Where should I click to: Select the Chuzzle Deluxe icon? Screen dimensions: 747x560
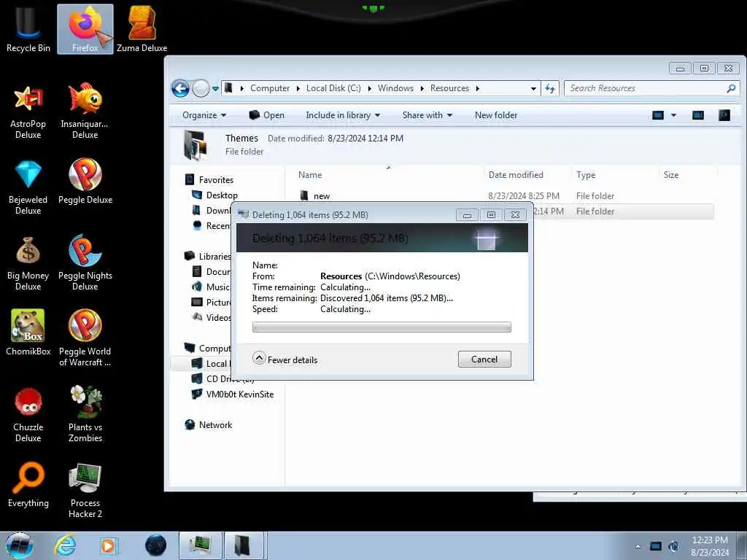(28, 415)
